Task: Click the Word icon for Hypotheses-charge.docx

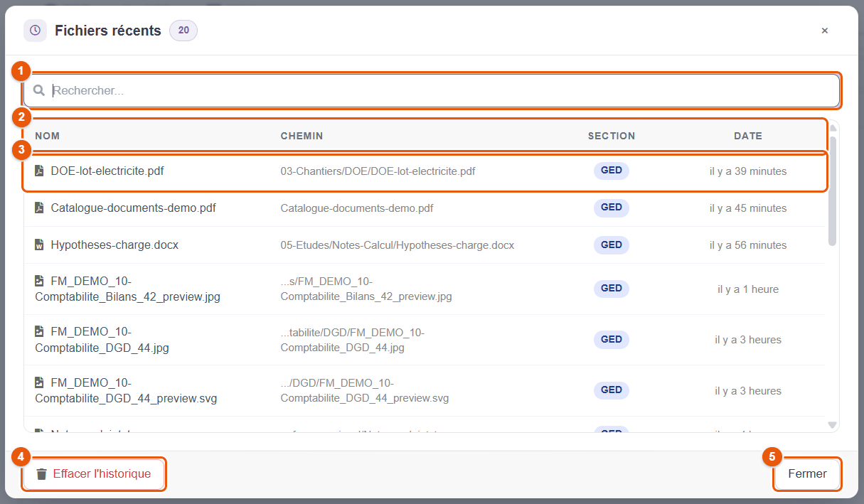Action: 39,245
